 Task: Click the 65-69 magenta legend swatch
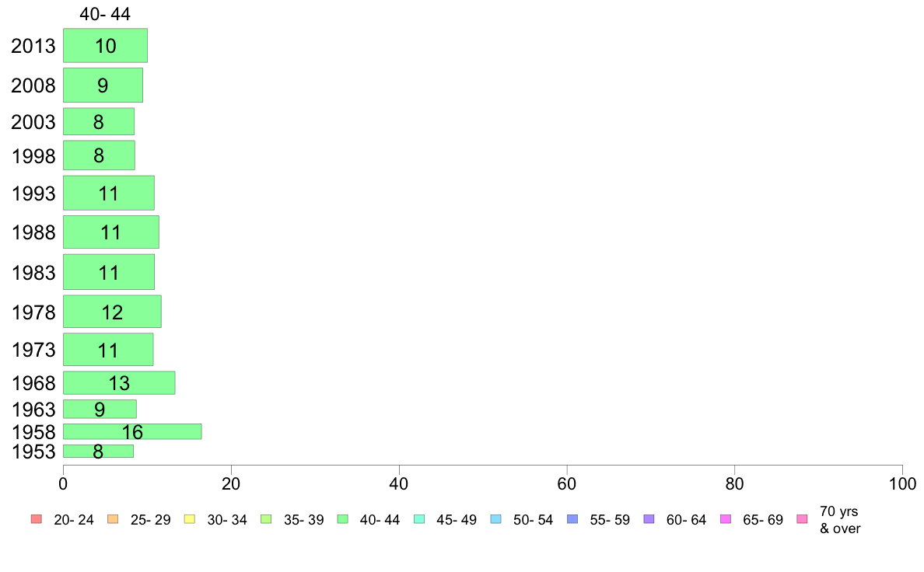pyautogui.click(x=726, y=519)
